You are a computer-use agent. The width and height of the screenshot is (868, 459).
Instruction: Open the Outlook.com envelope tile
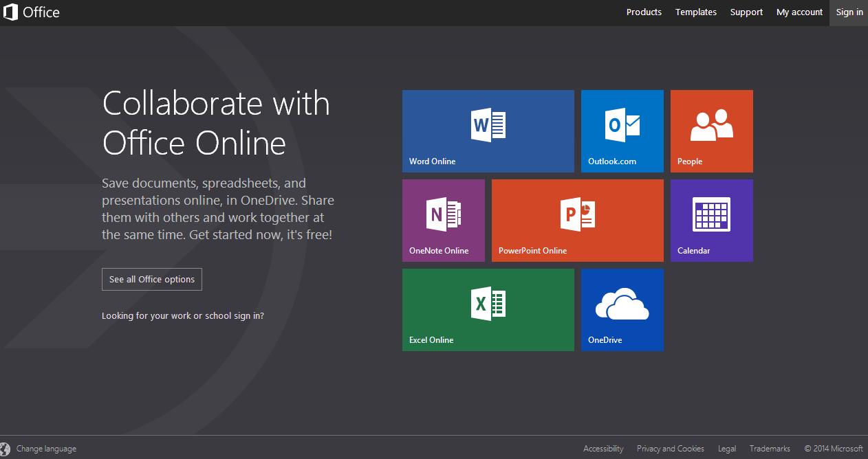point(622,131)
